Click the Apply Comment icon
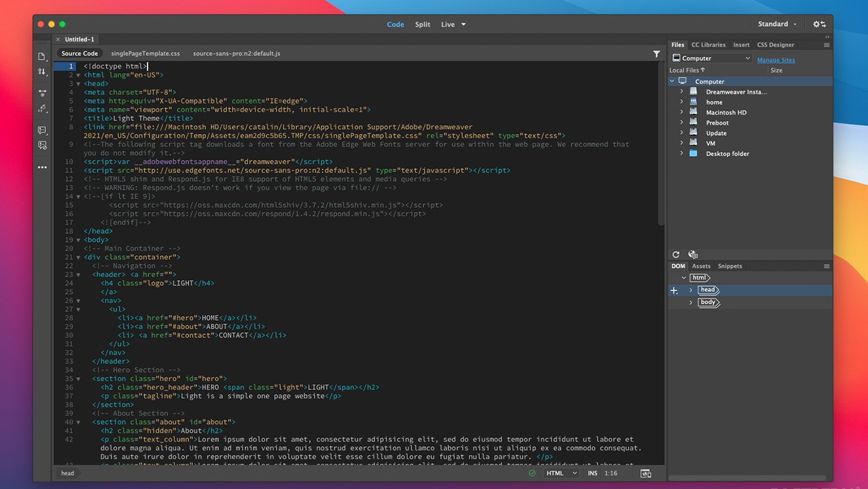The width and height of the screenshot is (868, 489). (x=42, y=130)
